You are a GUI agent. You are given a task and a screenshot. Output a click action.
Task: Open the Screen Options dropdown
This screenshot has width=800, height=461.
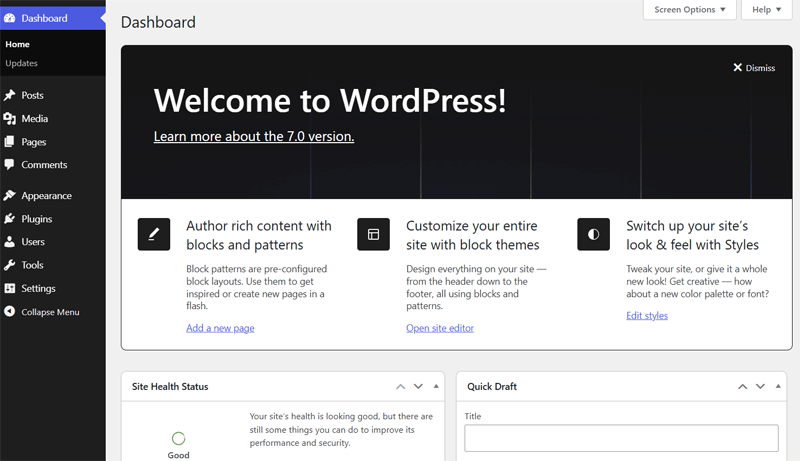pyautogui.click(x=690, y=10)
